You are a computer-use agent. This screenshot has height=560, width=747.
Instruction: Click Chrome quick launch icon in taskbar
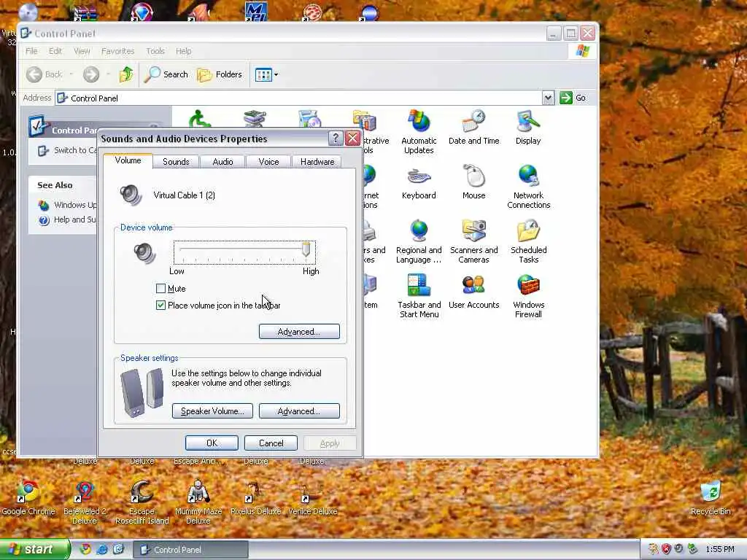pos(85,549)
